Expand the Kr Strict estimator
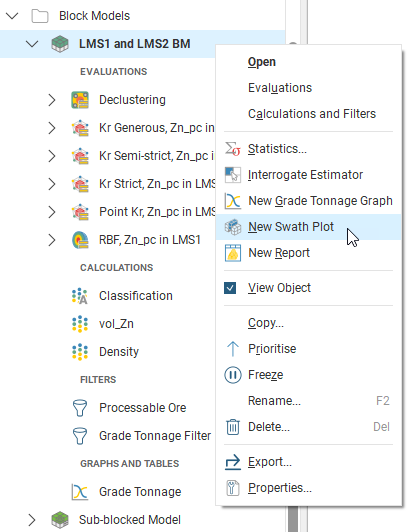418x532 pixels. pyautogui.click(x=52, y=184)
